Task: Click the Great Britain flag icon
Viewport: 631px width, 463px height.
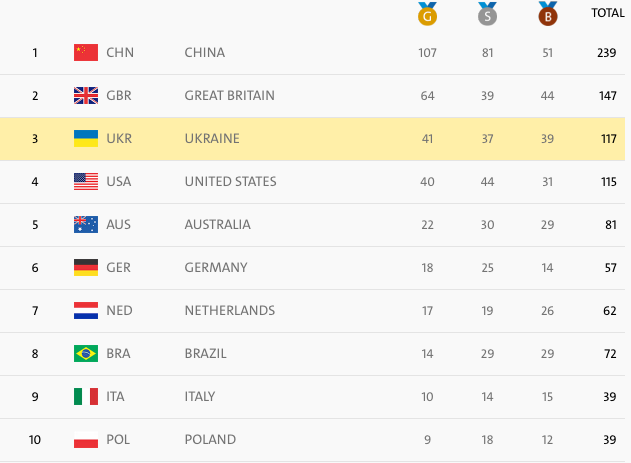Action: coord(86,96)
